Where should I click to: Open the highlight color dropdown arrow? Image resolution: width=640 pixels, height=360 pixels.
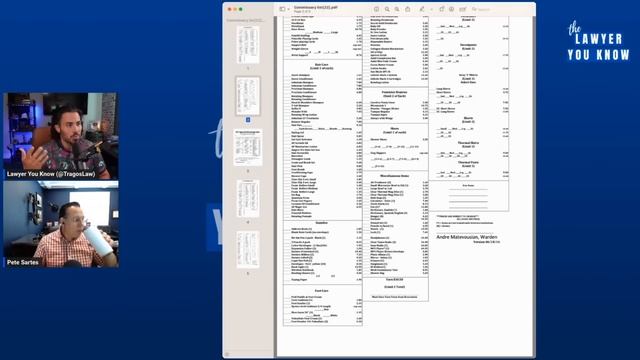click(x=431, y=9)
